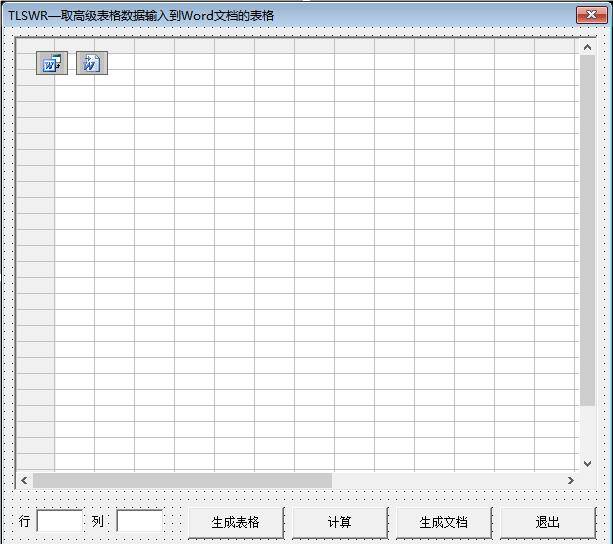613x544 pixels.
Task: Focus the 行 row count input field
Action: pos(59,521)
